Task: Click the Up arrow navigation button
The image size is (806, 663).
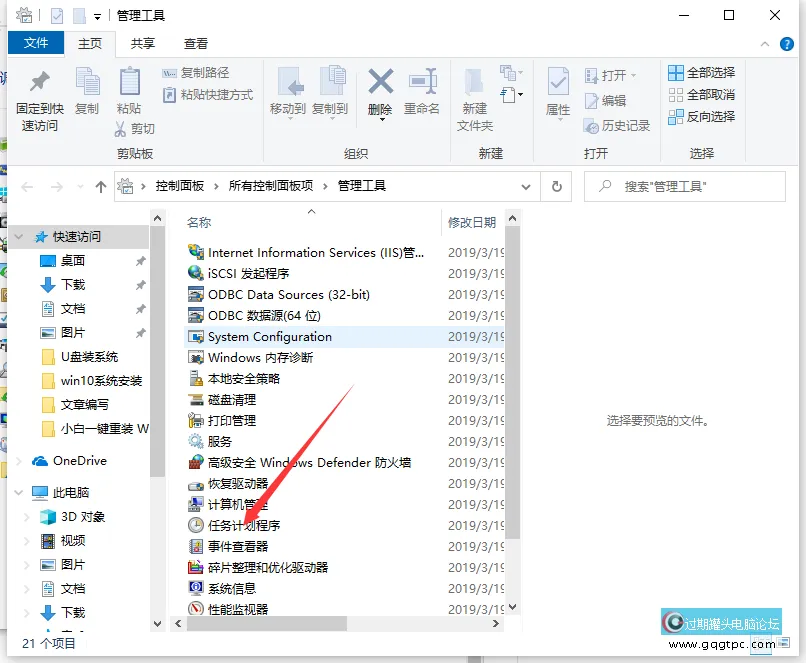Action: point(100,186)
